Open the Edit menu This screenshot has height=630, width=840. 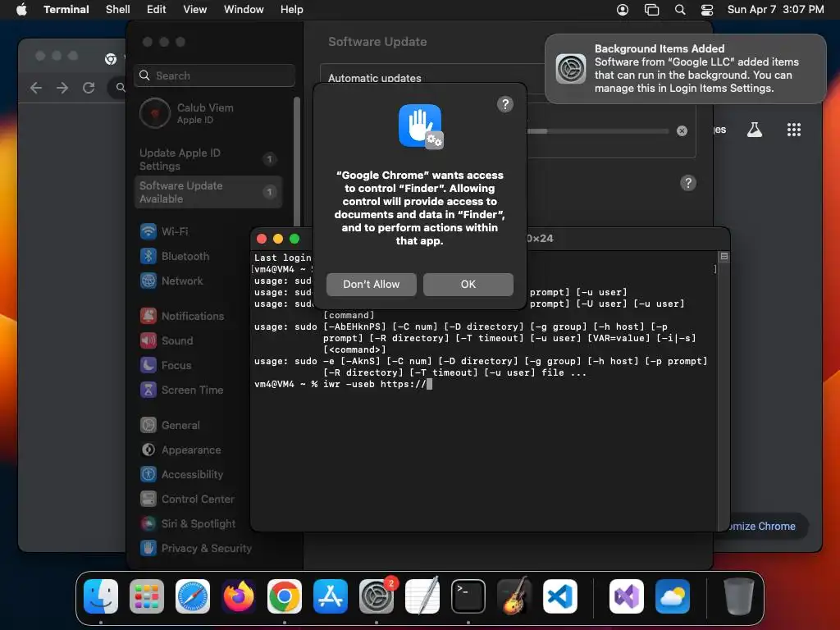pos(157,10)
